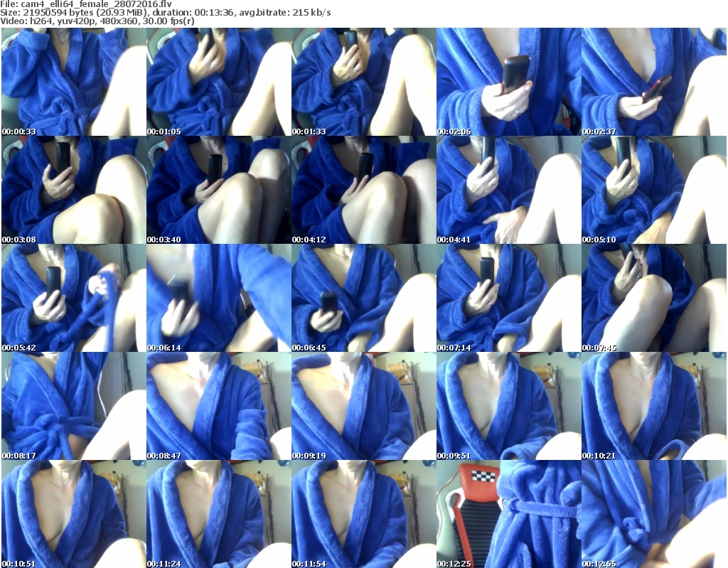The width and height of the screenshot is (728, 568).
Task: Select the thumbnail timestamped 00:02:37
Action: tap(654, 82)
